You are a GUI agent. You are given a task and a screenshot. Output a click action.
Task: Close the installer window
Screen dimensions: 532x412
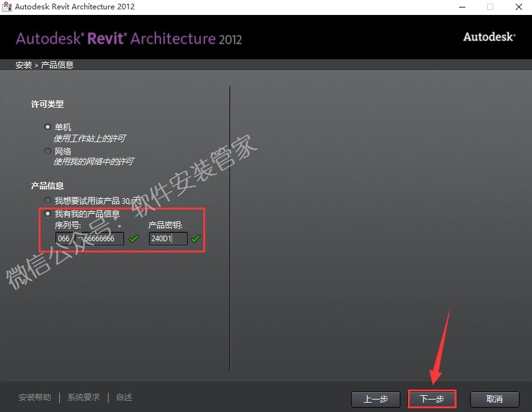pos(518,7)
